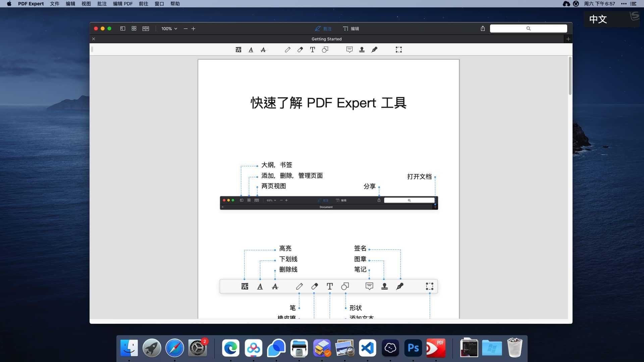The image size is (644, 362).
Task: Open the 文件 menu
Action: tap(55, 4)
